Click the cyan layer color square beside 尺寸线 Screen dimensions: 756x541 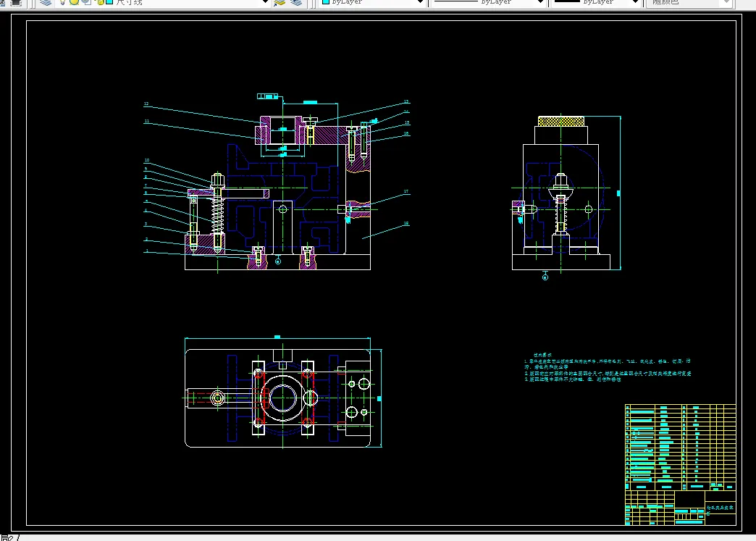point(109,2)
